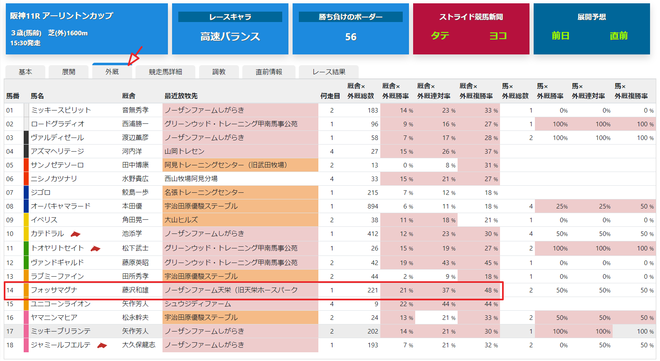Click 山岡トレセン in the アズマヘリテージ row
Viewport: 660px width, 361px height.
[240, 151]
